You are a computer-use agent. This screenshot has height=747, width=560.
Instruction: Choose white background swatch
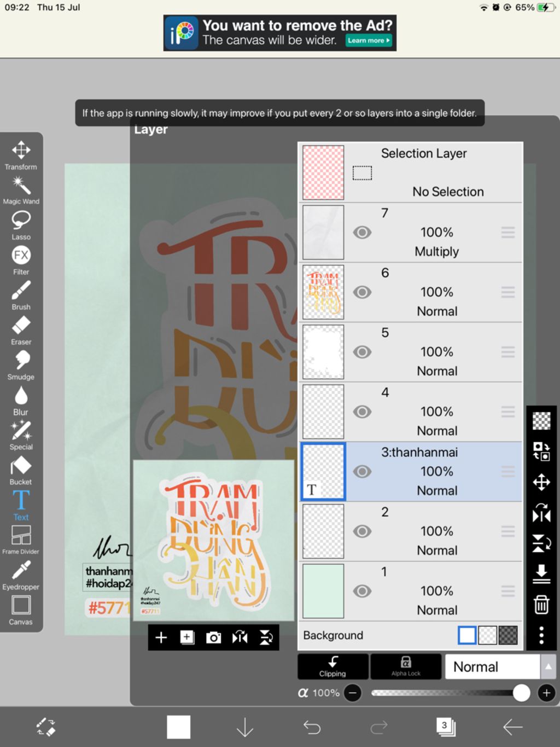tap(467, 635)
